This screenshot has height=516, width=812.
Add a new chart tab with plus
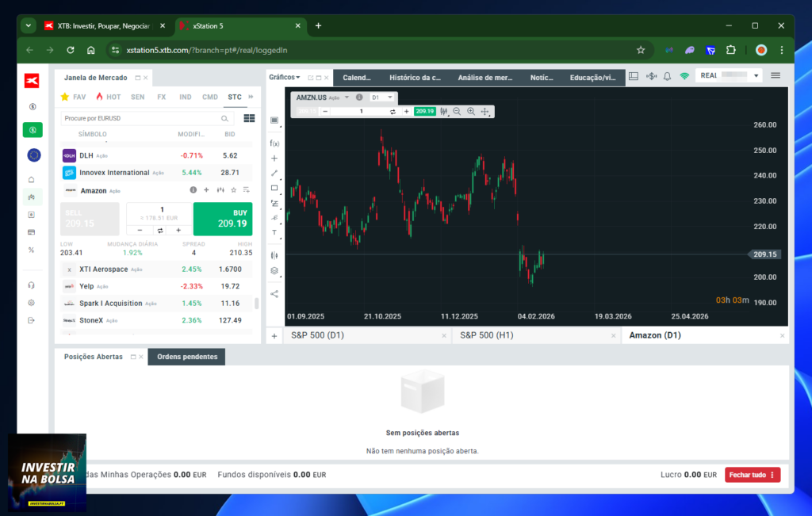274,336
